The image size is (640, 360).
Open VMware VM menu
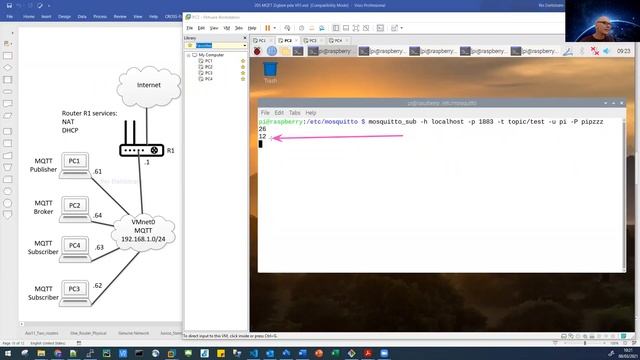pos(227,28)
